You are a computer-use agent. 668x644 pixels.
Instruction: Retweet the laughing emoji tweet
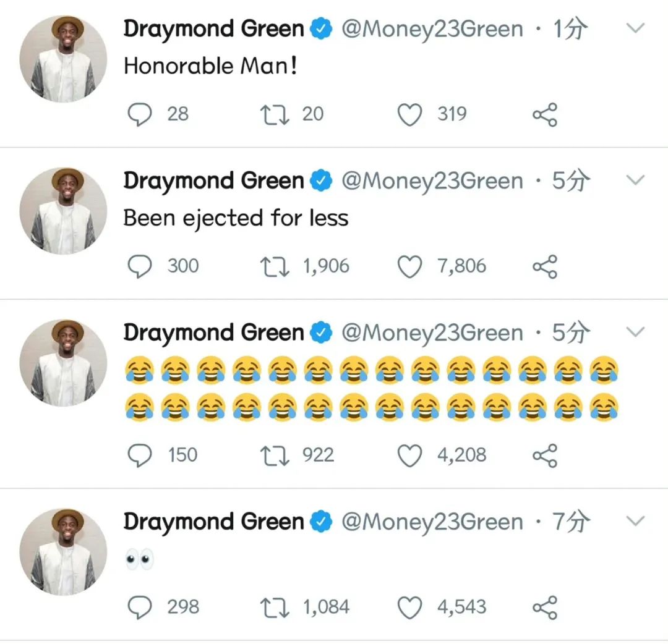pos(275,455)
